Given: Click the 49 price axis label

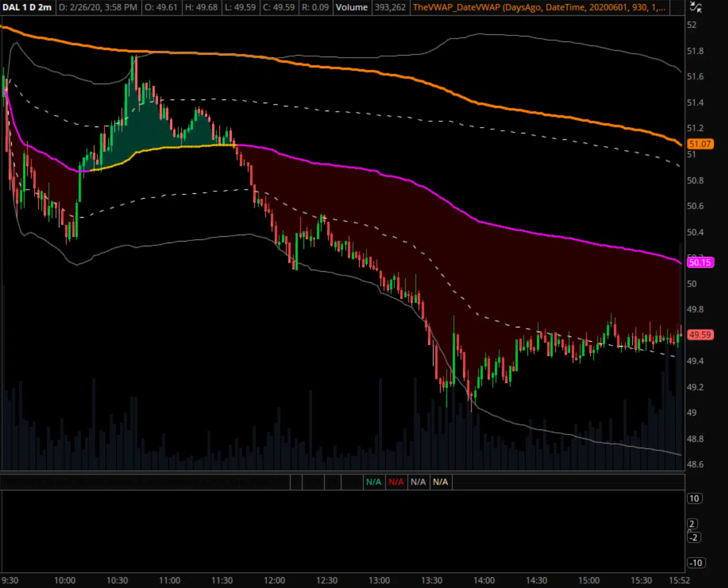Looking at the screenshot, I should pyautogui.click(x=691, y=413).
